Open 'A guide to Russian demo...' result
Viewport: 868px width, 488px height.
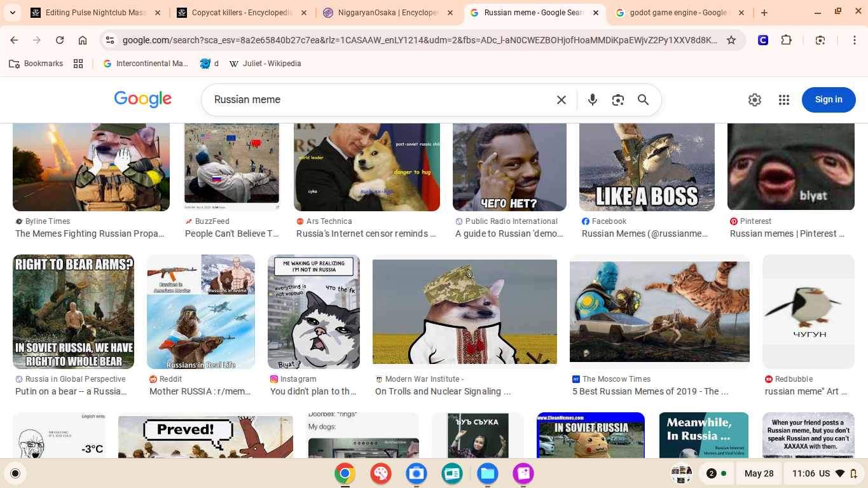point(509,234)
